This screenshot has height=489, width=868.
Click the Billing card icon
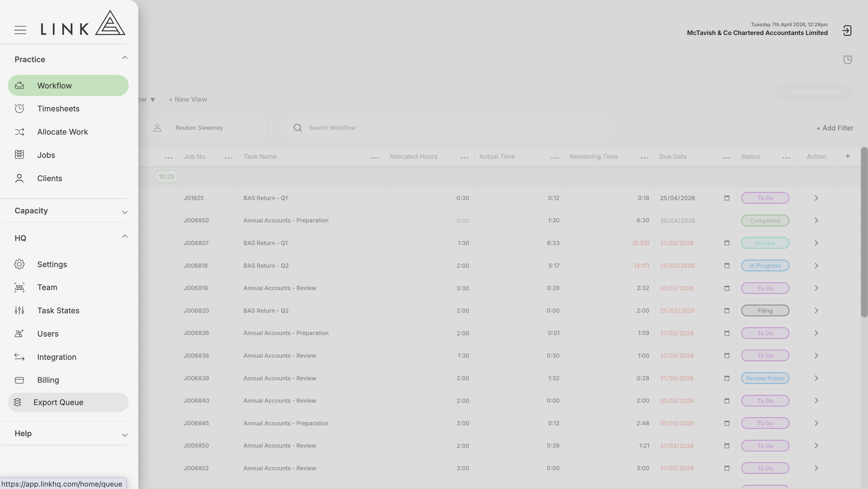pos(20,380)
